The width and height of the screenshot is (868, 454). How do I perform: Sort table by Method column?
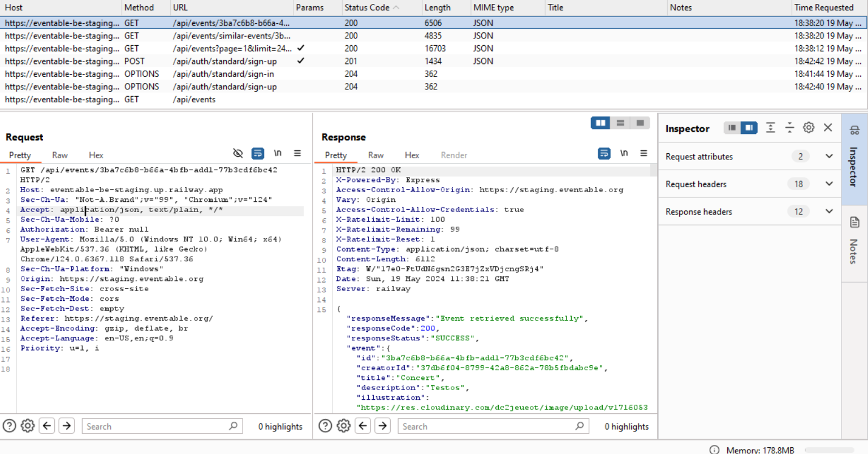tap(146, 7)
